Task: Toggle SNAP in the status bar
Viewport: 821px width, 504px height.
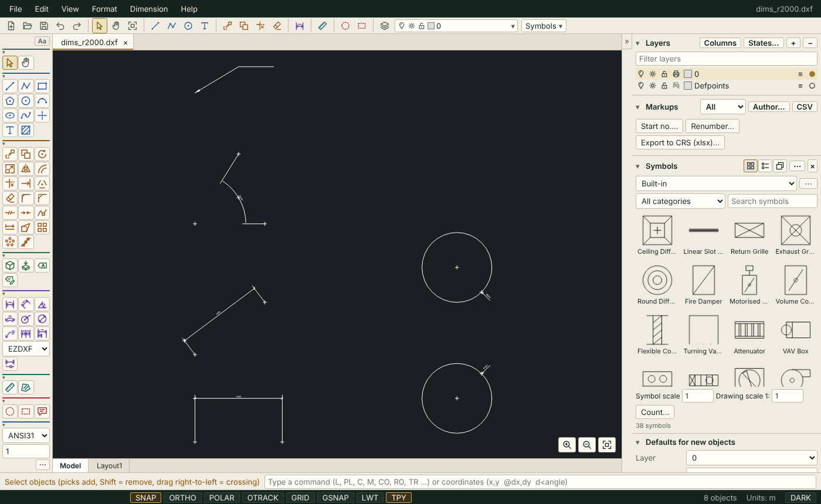Action: point(145,498)
